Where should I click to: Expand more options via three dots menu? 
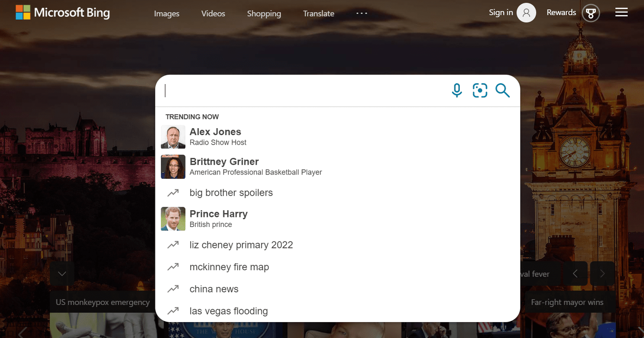pyautogui.click(x=361, y=13)
